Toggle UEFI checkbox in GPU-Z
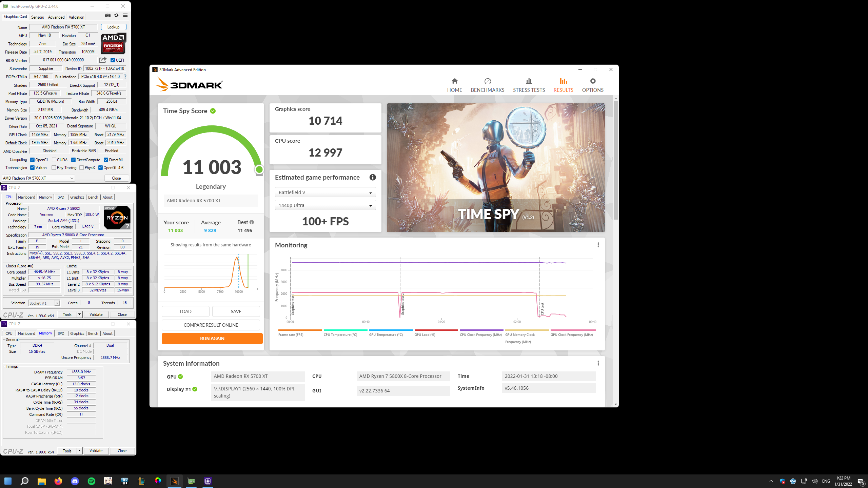 point(113,60)
